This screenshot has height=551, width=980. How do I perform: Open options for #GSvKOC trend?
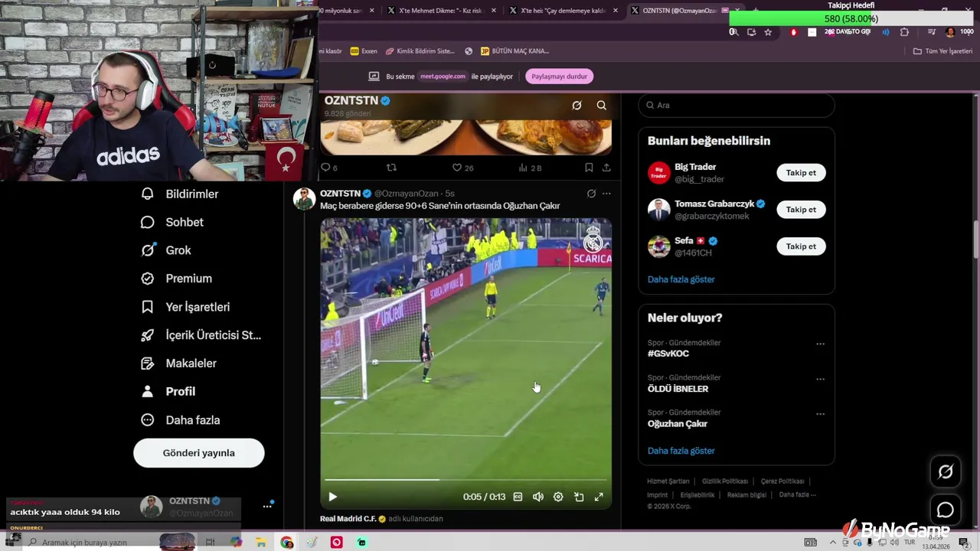click(x=820, y=344)
